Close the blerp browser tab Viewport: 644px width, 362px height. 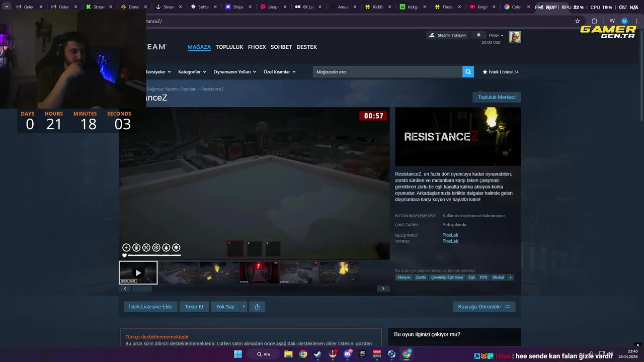(x=285, y=7)
